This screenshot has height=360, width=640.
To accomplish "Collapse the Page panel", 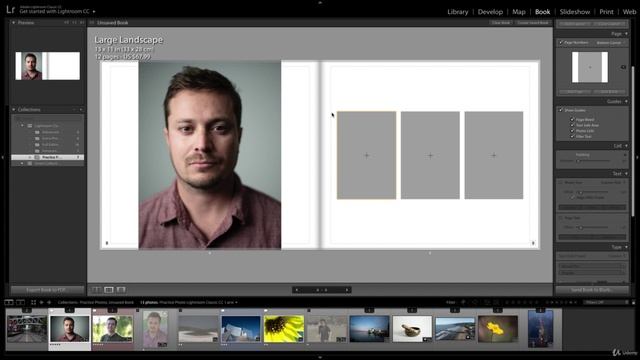I will 626,34.
